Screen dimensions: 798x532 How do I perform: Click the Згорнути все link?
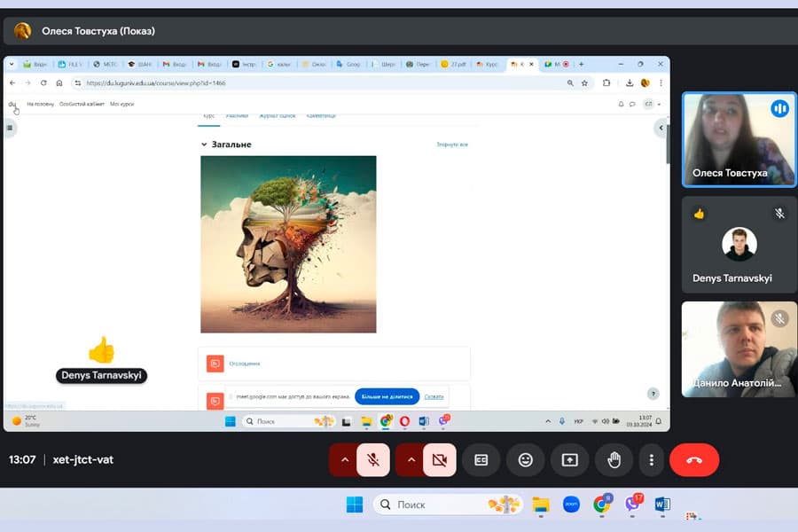pyautogui.click(x=451, y=145)
